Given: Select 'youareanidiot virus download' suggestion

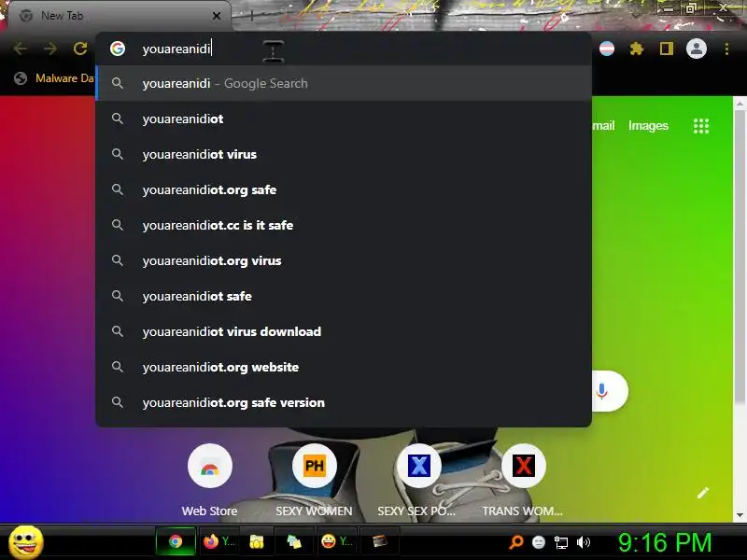Looking at the screenshot, I should 344,331.
